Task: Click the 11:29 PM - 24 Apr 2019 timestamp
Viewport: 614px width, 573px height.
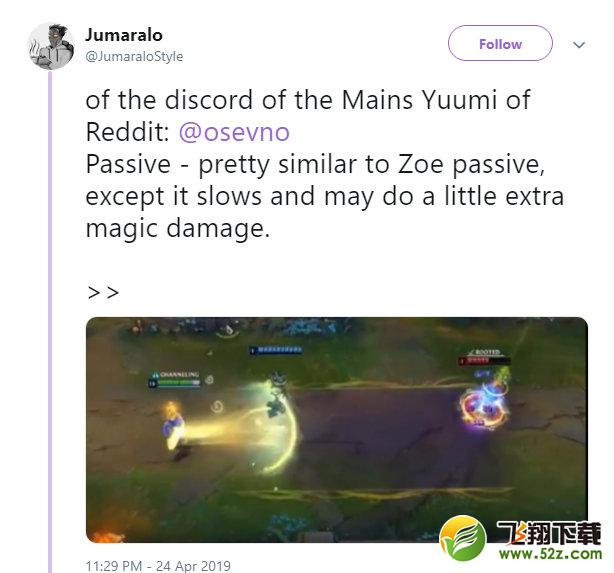Action: [x=158, y=566]
